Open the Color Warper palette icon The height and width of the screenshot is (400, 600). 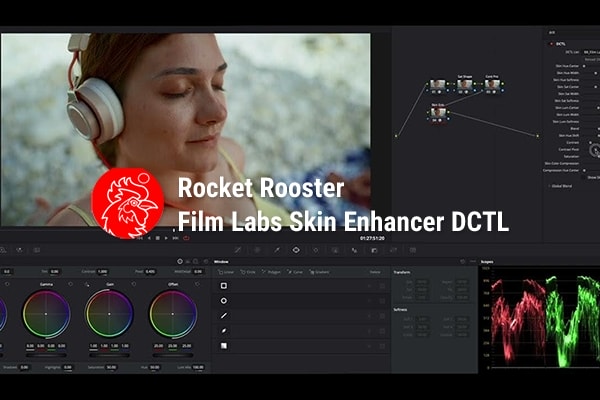point(257,250)
